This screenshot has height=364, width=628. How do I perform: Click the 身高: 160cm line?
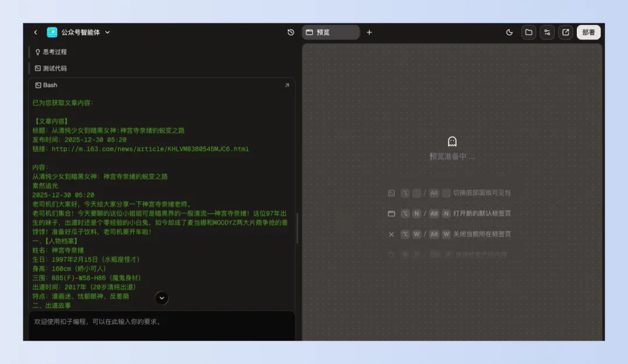coord(69,269)
